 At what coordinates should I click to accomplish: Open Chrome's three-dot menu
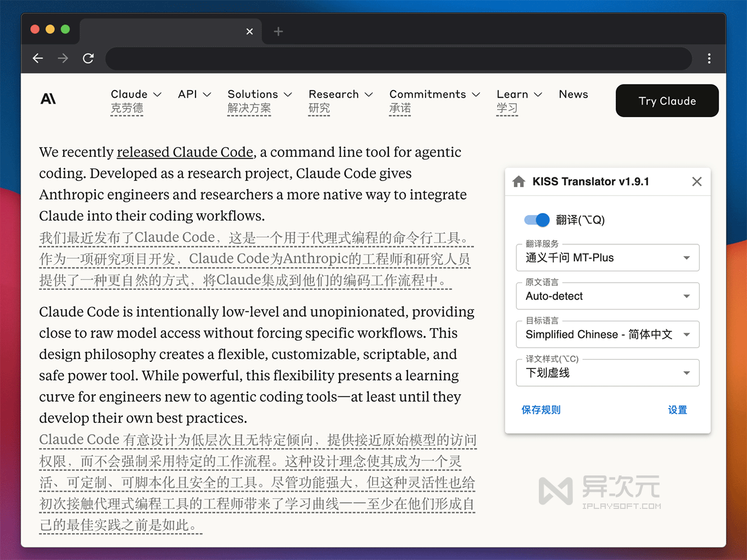pyautogui.click(x=709, y=58)
